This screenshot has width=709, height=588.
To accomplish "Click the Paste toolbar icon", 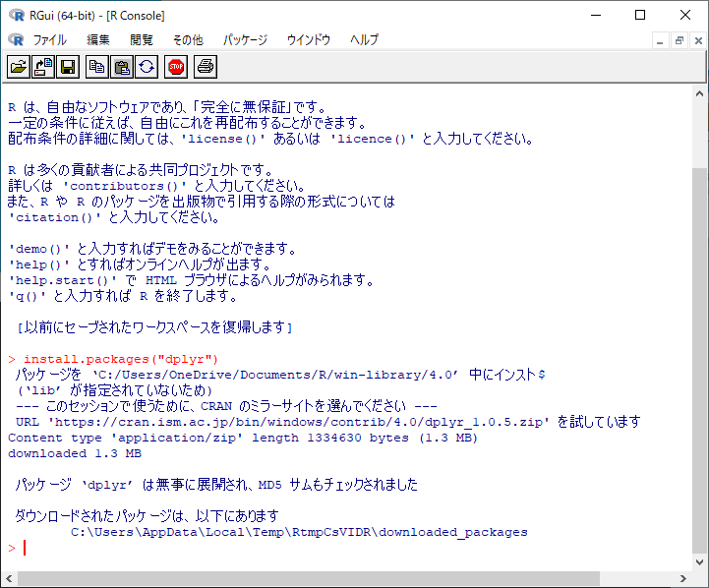I will 122,67.
